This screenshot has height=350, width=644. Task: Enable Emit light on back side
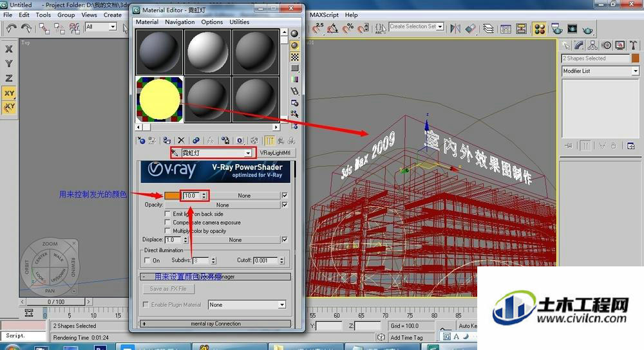tap(167, 214)
